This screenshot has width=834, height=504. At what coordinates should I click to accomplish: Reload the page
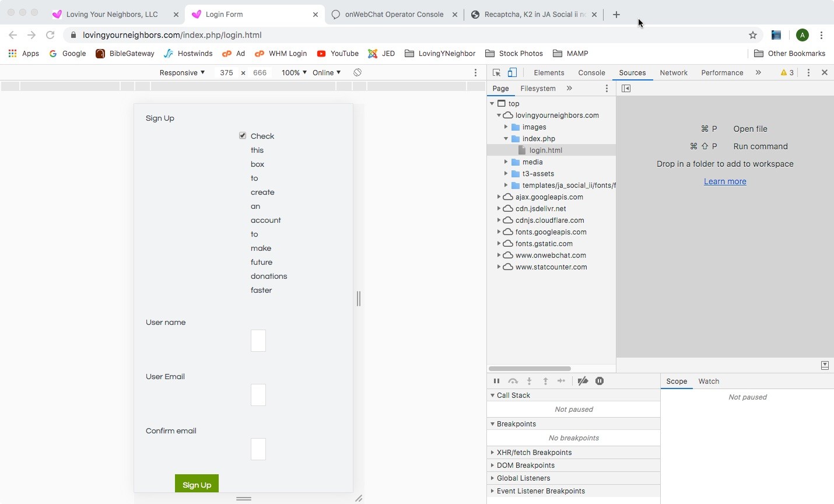[50, 35]
